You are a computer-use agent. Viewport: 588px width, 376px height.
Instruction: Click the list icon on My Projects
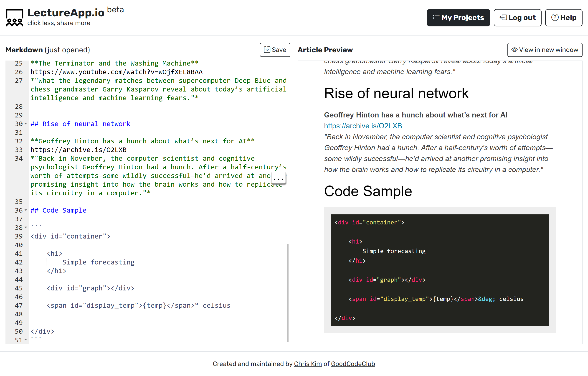point(436,17)
